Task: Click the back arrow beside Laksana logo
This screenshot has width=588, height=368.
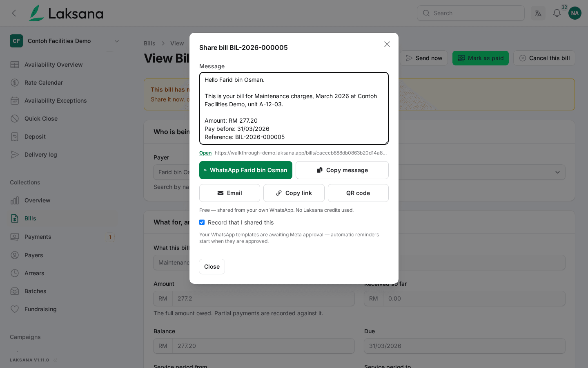Action: pos(14,13)
